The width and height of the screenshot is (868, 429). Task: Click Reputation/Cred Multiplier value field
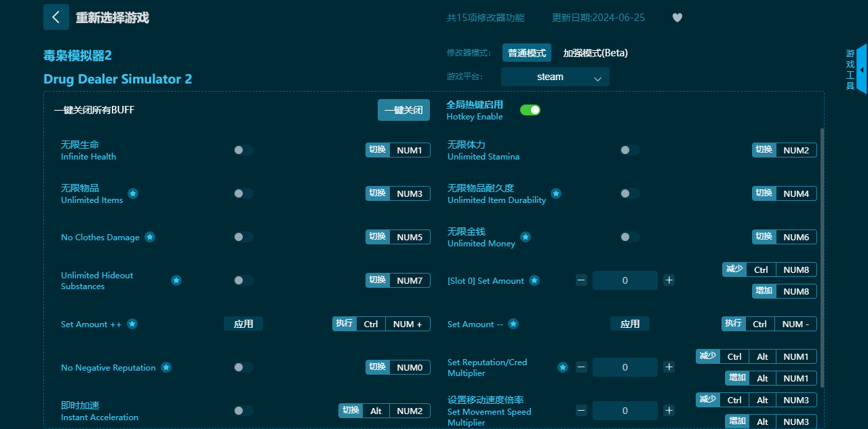pyautogui.click(x=625, y=367)
